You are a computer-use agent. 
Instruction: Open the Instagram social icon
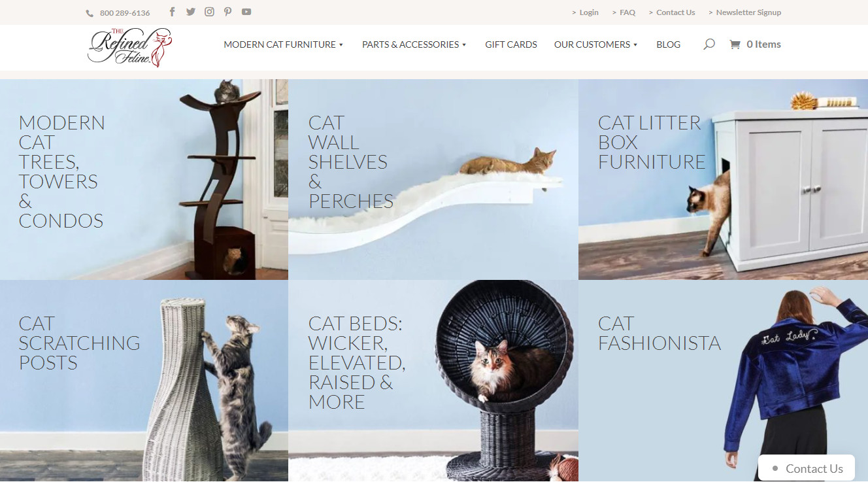(x=209, y=12)
